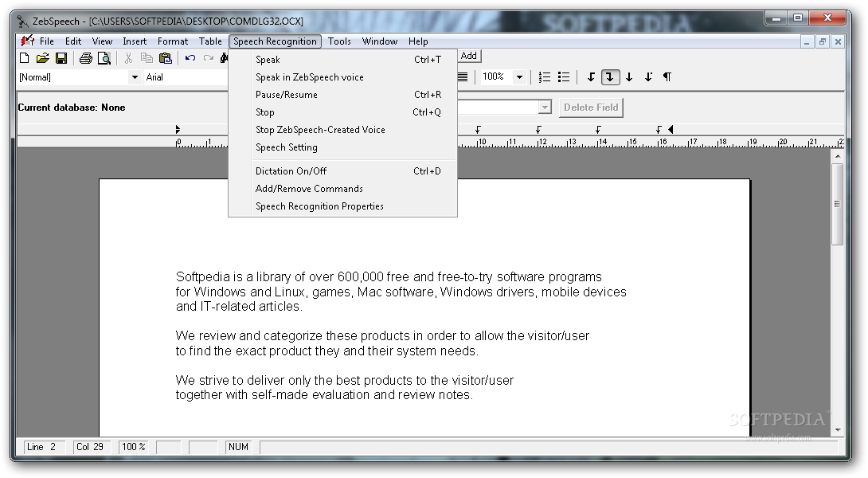Close the Speech Recognition menu
Image resolution: width=868 pixels, height=478 pixels.
(275, 41)
